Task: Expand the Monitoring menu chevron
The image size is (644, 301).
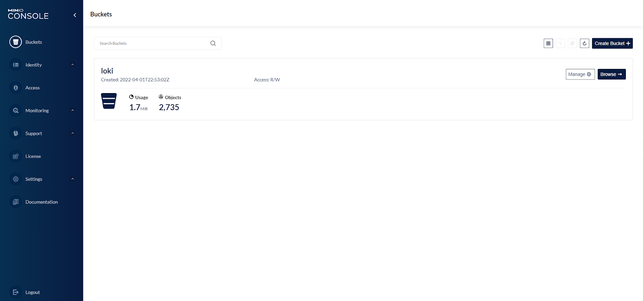Action: (72, 110)
